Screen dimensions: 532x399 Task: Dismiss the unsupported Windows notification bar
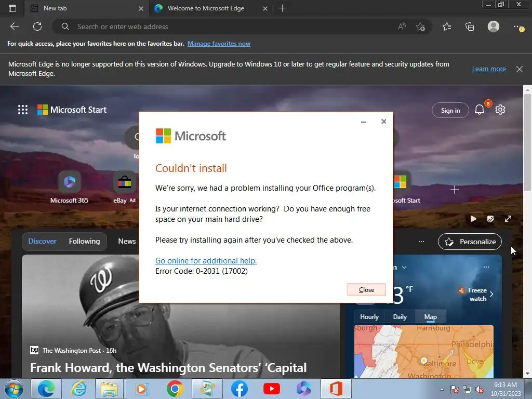[519, 69]
